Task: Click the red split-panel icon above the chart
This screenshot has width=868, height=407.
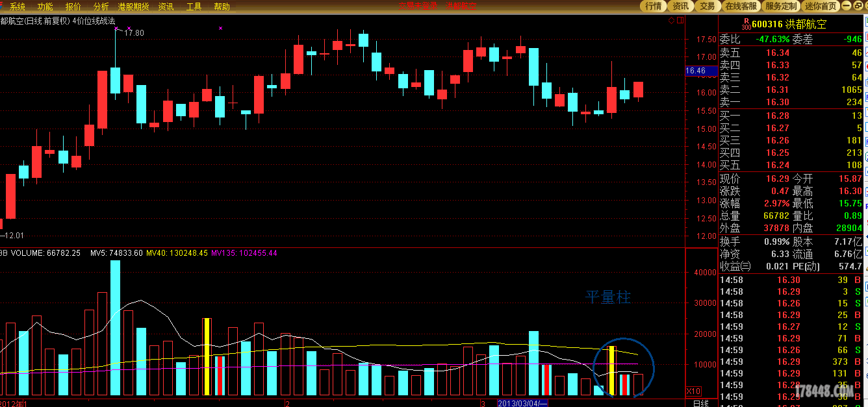Action: pyautogui.click(x=680, y=20)
